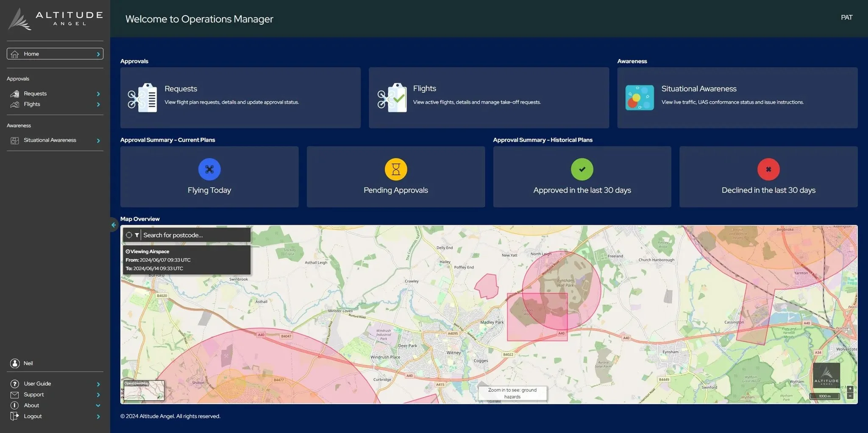Expand the Support chevron
Viewport: 868px width, 433px height.
pos(98,395)
